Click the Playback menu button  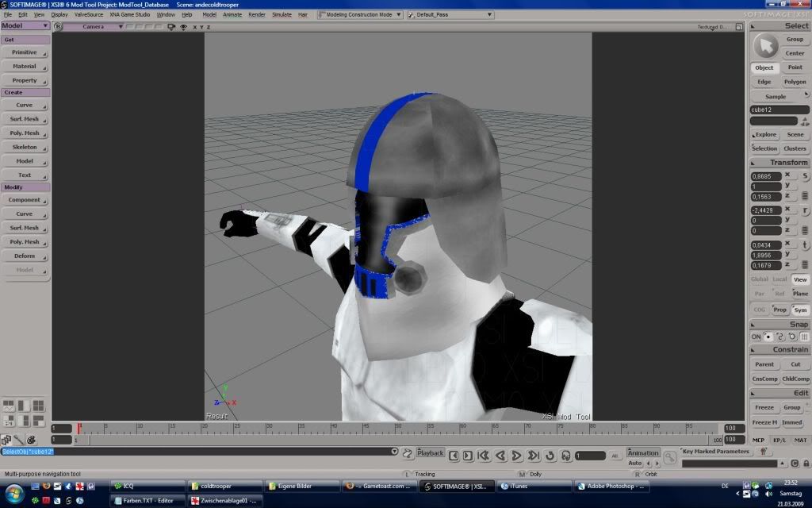click(x=431, y=453)
